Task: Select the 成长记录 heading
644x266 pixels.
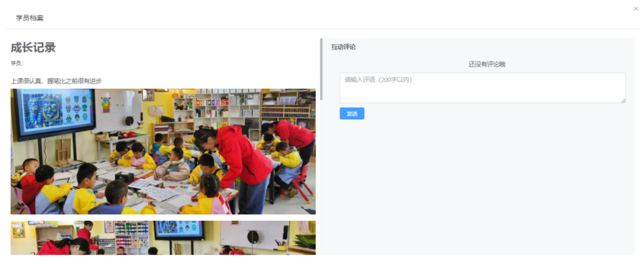Action: (x=33, y=48)
